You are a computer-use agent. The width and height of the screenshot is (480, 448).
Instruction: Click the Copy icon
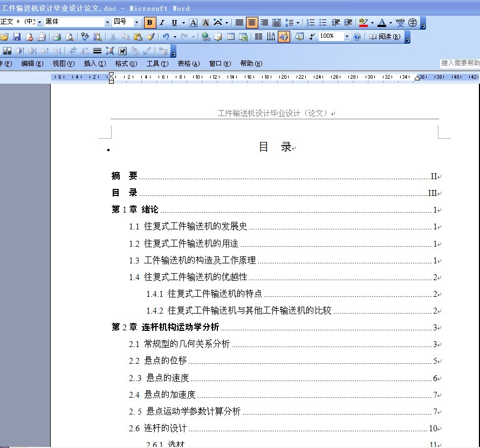pyautogui.click(x=125, y=37)
